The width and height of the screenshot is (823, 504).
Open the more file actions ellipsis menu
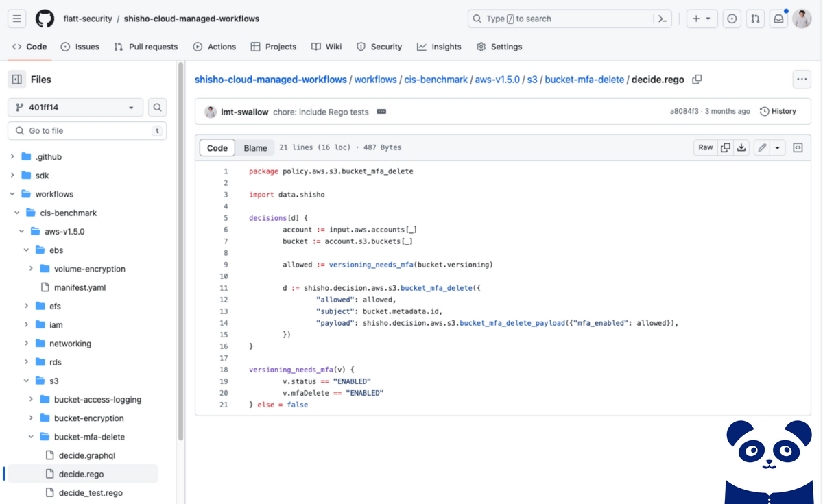802,80
